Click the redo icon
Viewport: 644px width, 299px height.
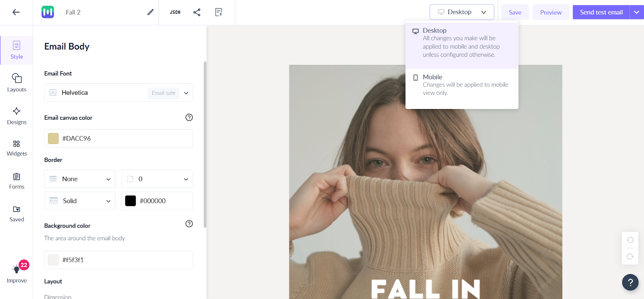click(630, 256)
